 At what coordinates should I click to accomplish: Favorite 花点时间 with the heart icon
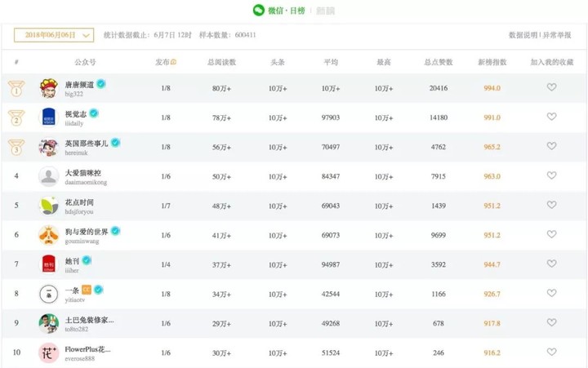tap(551, 205)
